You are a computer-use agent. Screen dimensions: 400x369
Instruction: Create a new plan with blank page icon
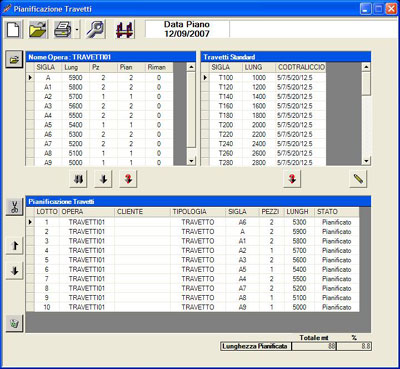click(13, 30)
